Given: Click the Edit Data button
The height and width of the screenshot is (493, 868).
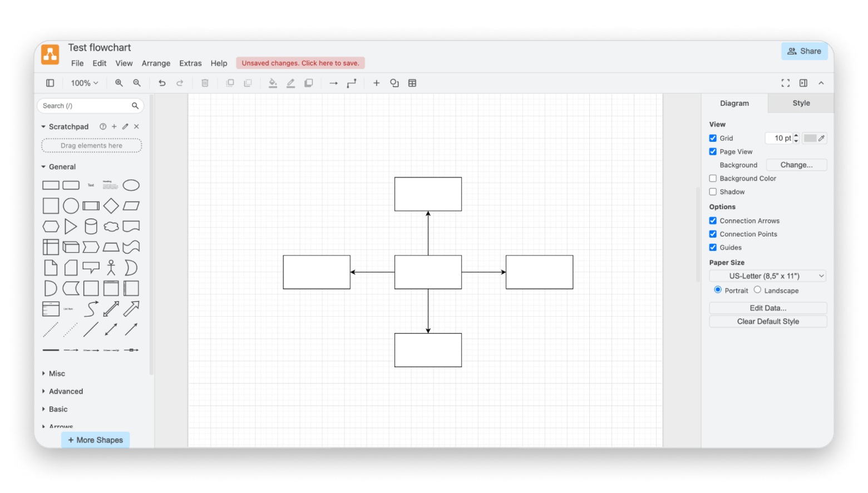Looking at the screenshot, I should coord(767,308).
